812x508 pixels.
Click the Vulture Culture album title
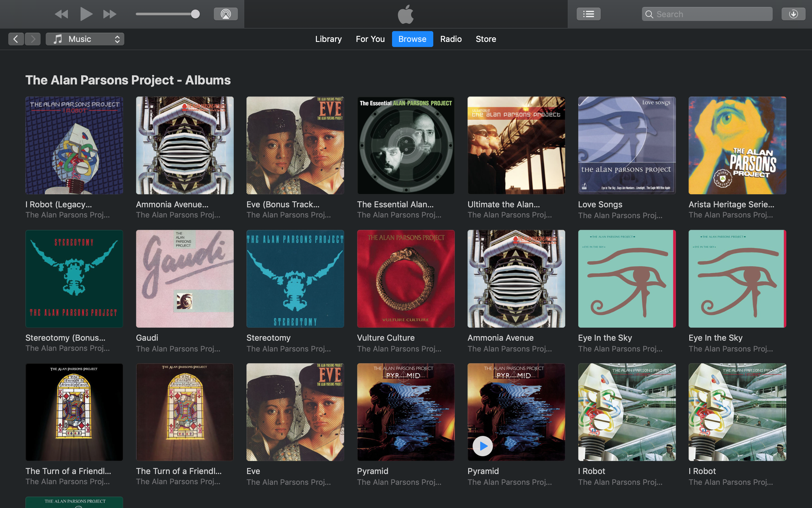385,338
